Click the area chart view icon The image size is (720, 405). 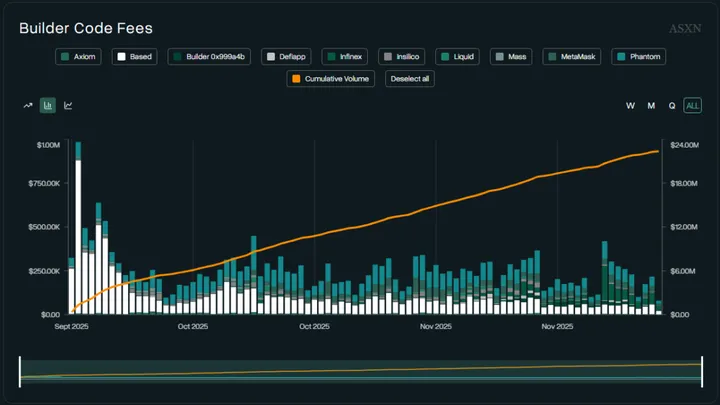(68, 105)
